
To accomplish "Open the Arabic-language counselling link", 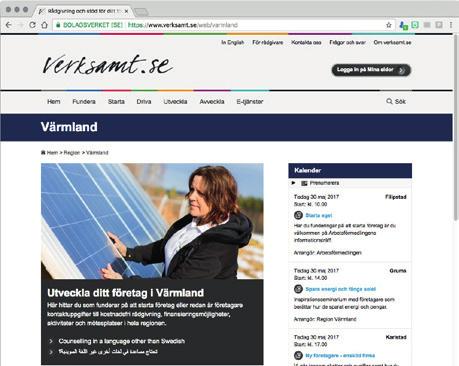I will pos(108,352).
